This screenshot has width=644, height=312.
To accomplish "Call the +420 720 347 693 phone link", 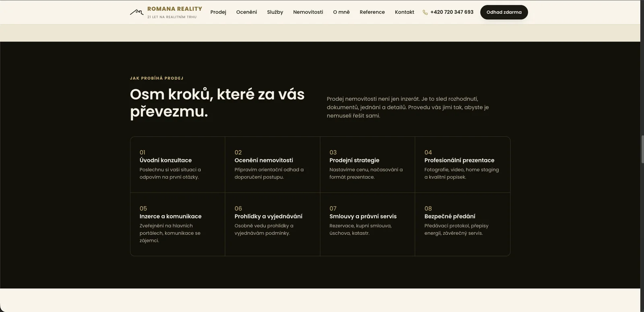I will coord(452,12).
